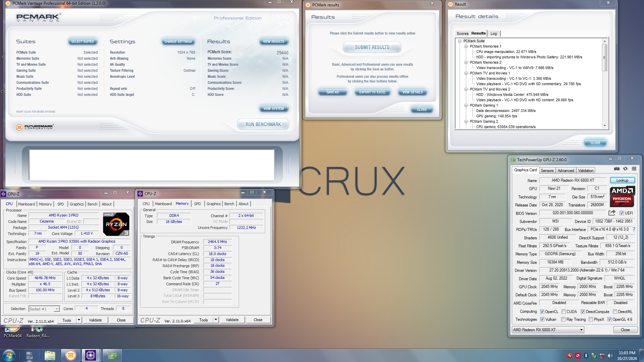Toggle the DirectML checkbox

(615, 312)
